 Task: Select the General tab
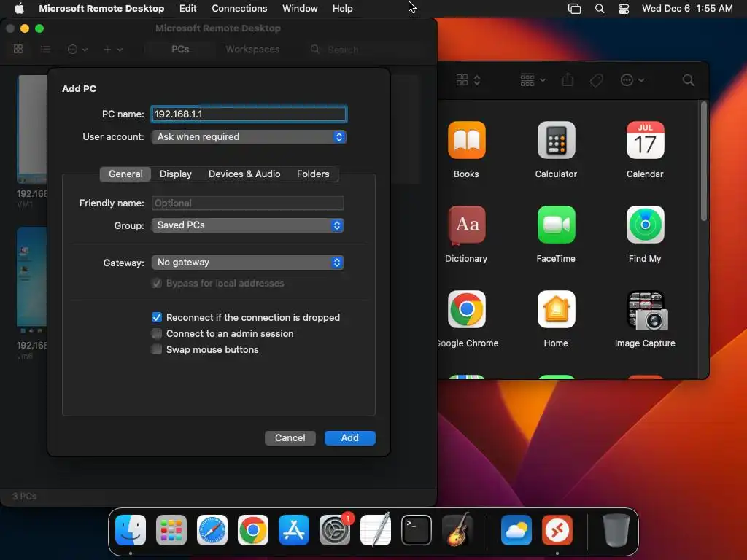125,174
